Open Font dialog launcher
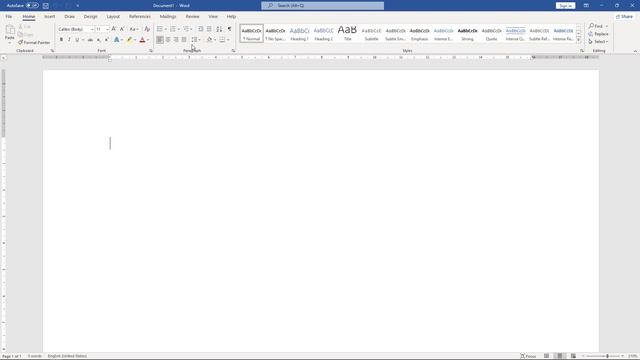 pyautogui.click(x=151, y=51)
